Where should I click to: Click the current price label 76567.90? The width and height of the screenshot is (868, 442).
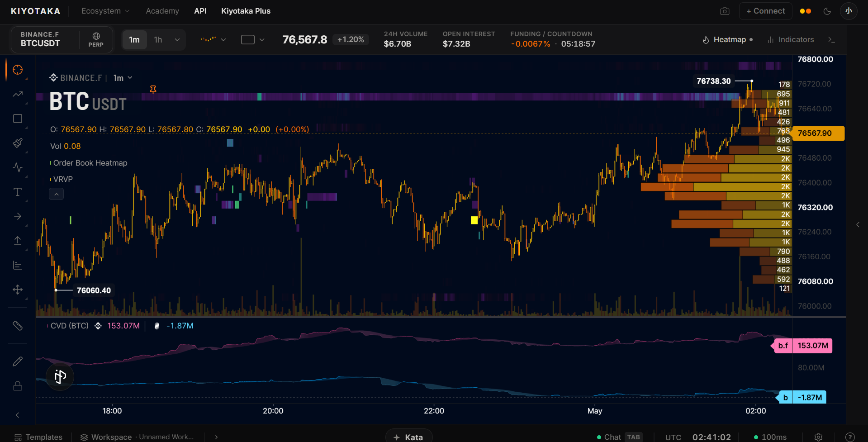pyautogui.click(x=819, y=133)
